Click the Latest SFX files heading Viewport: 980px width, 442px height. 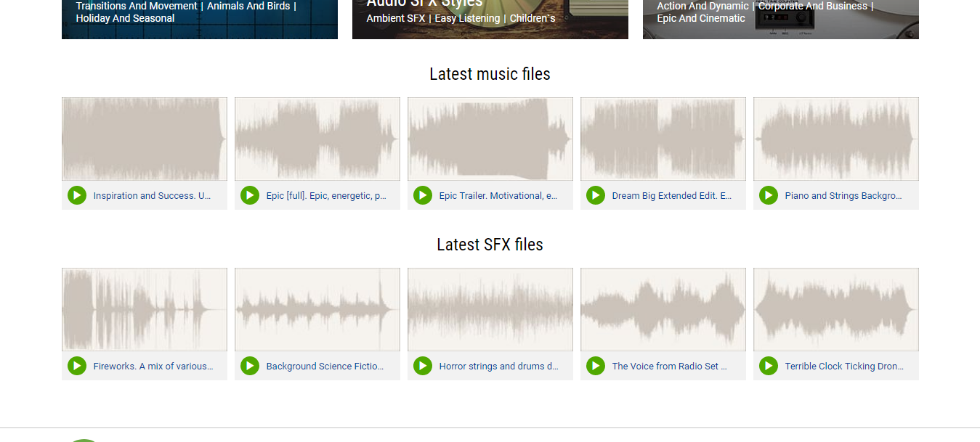[x=490, y=245]
